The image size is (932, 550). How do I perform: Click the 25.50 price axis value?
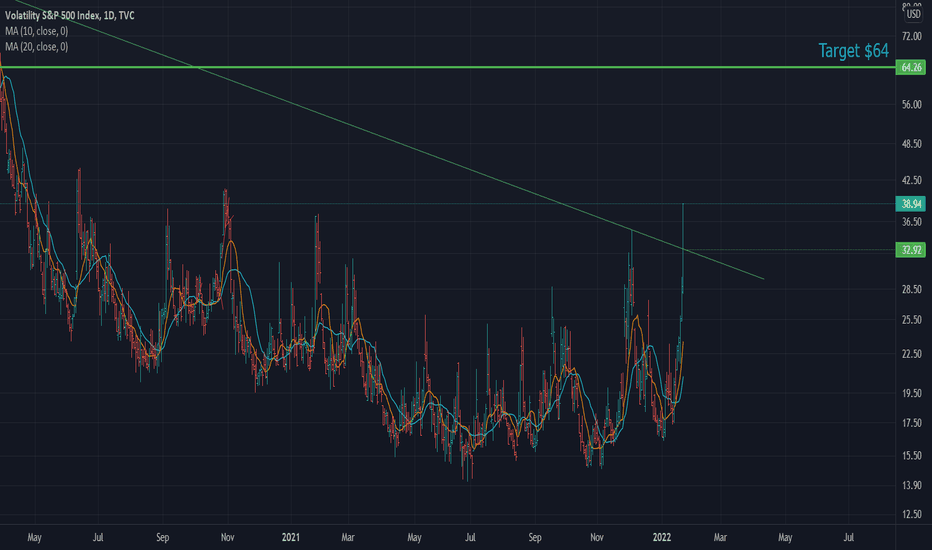pyautogui.click(x=911, y=319)
